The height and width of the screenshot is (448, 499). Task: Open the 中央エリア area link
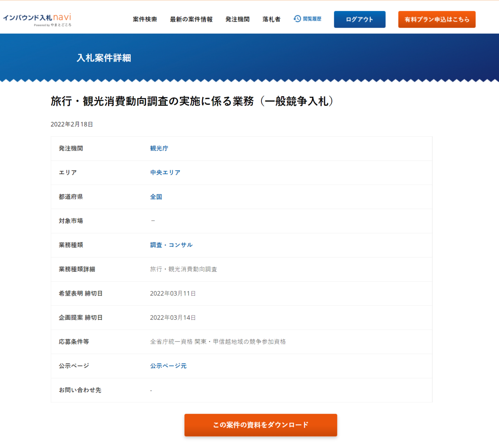coord(165,173)
